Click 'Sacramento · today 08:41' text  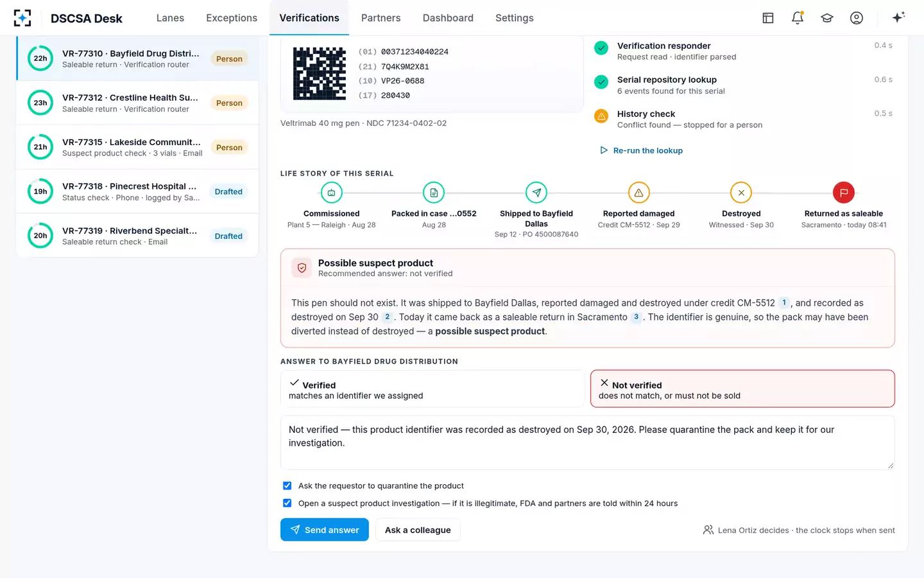(844, 225)
